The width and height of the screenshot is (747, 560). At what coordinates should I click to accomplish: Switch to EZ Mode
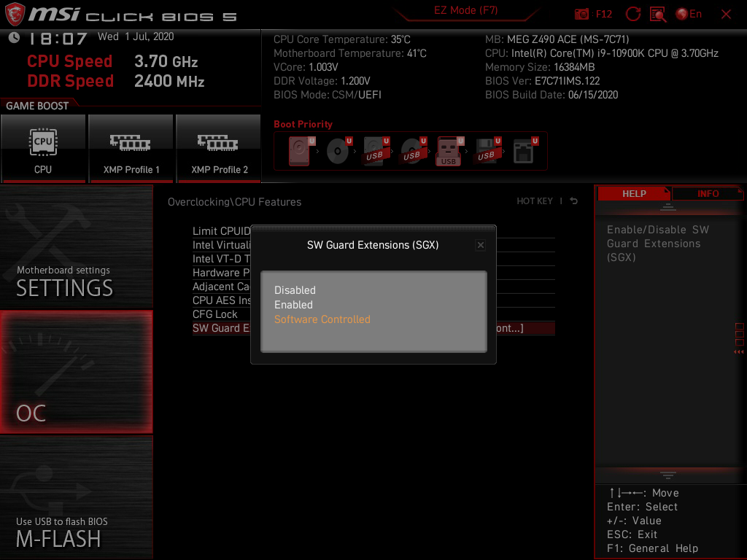tap(467, 10)
